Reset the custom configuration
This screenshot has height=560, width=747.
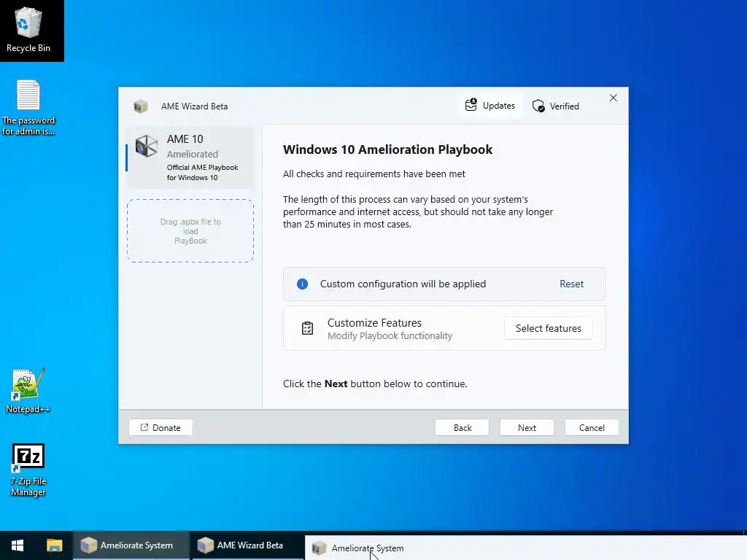571,284
